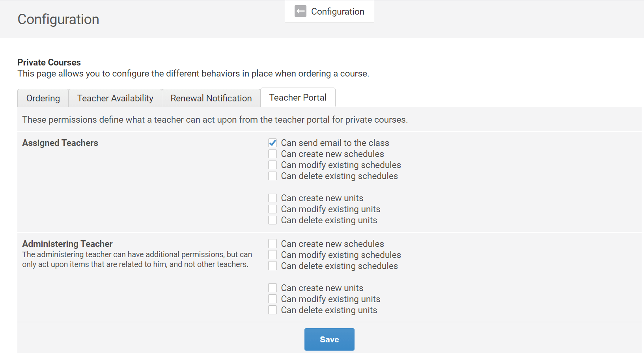
Task: Open the Ordering tab
Action: pos(43,98)
